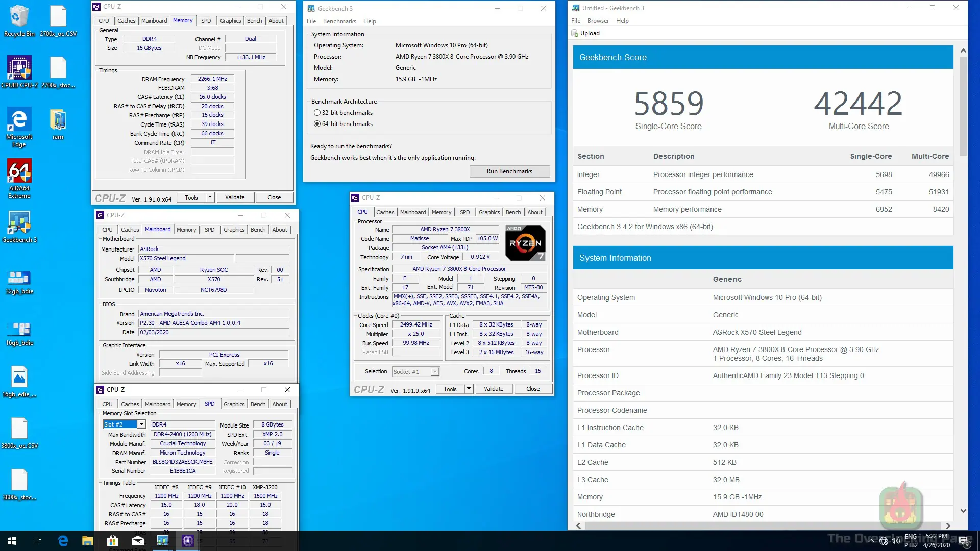Image resolution: width=980 pixels, height=551 pixels.
Task: Switch to Geekbench via its taskbar icon
Action: (163, 541)
